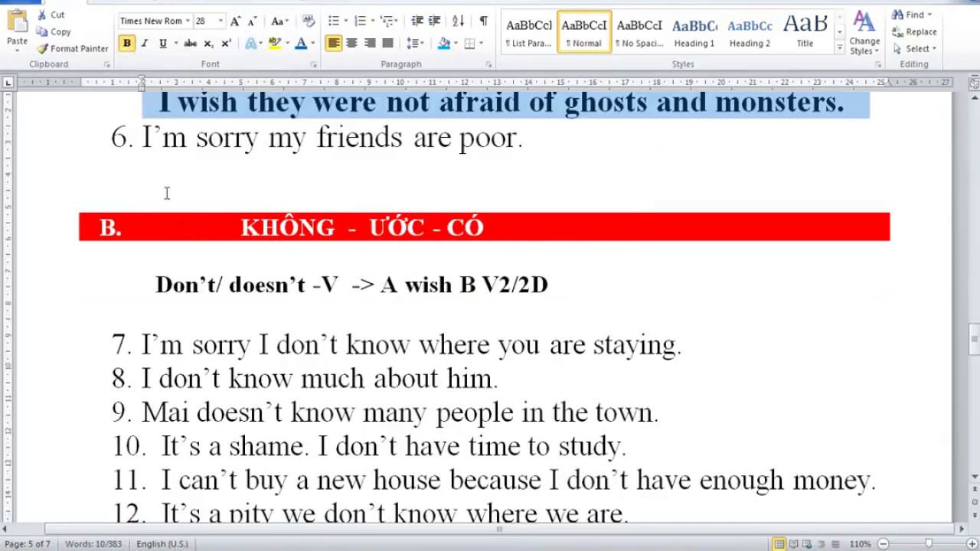Apply the No Spacing style
This screenshot has height=551, width=980.
(639, 31)
